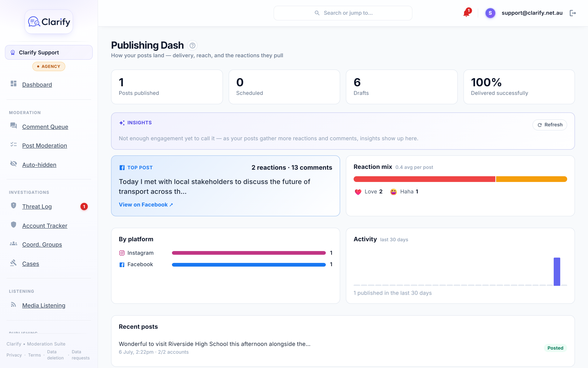Click the Activity chart bar
The height and width of the screenshot is (368, 588).
click(x=557, y=272)
